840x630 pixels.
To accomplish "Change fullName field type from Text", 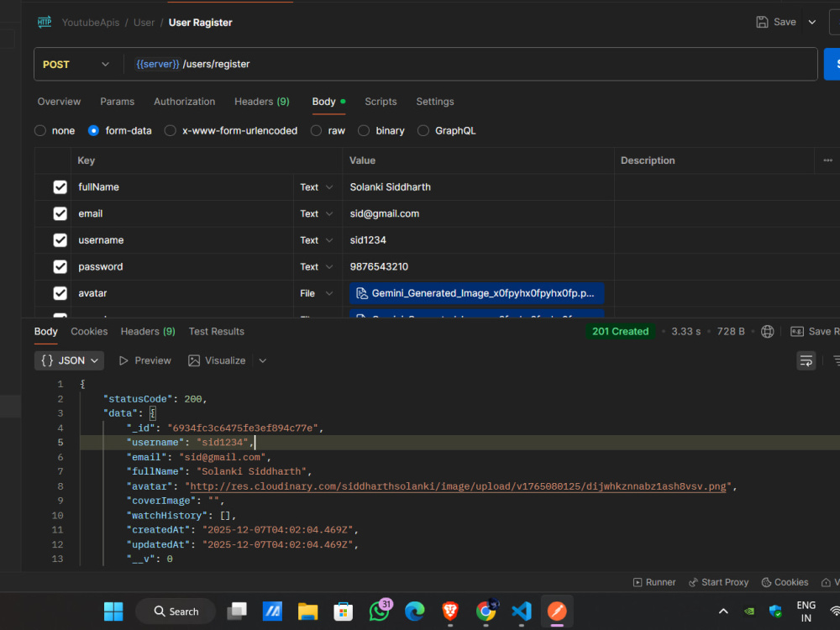I will click(x=317, y=187).
